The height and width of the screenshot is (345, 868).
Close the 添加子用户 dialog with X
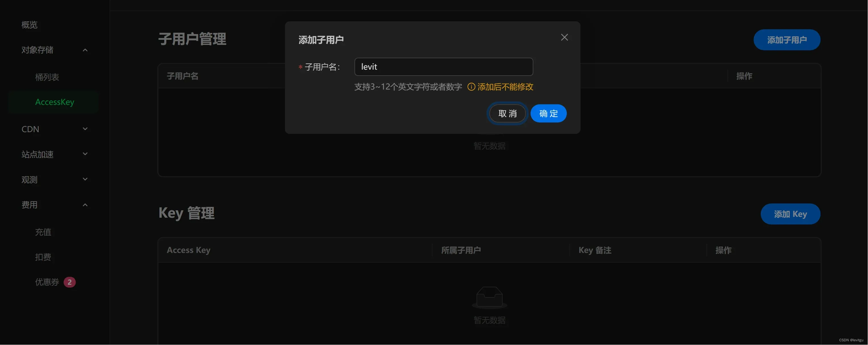[564, 38]
